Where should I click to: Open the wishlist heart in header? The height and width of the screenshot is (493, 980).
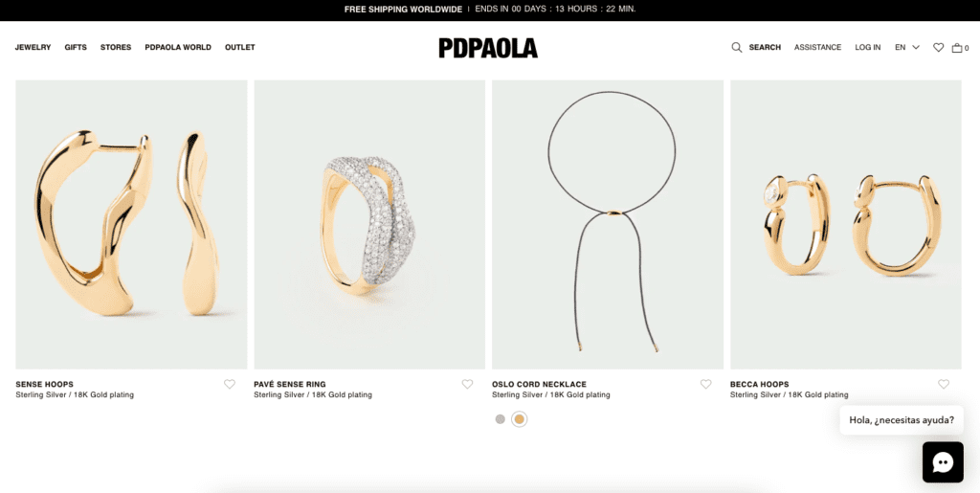click(938, 48)
